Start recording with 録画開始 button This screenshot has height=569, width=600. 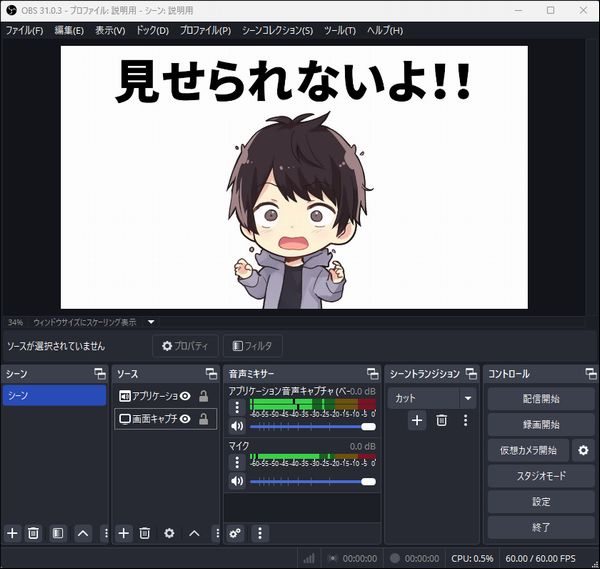(541, 424)
